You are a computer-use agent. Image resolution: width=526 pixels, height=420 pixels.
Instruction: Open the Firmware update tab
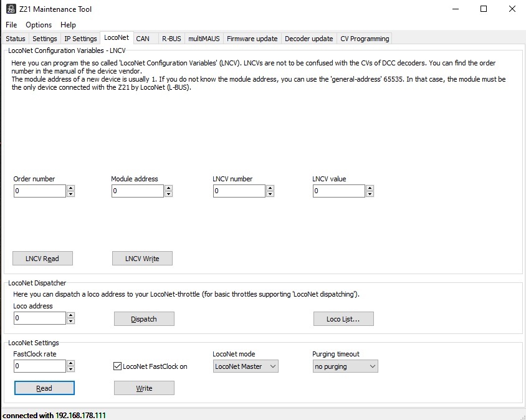tap(252, 39)
